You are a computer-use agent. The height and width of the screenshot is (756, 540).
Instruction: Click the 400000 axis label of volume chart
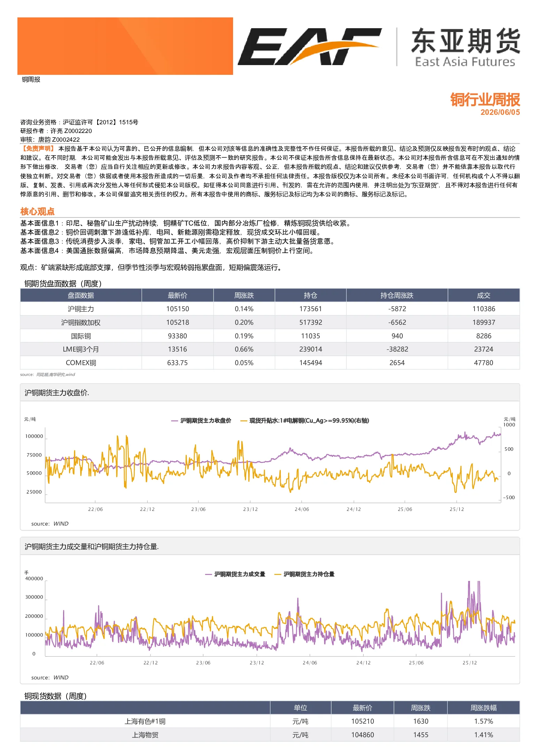34,578
